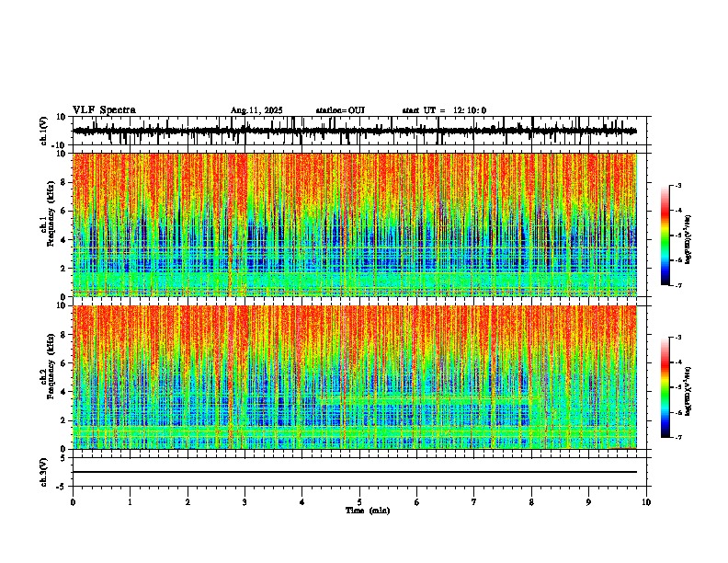728x563 pixels.
Task: Click the "8" kHz tick on ch.1 frequency axis
Action: [x=64, y=182]
